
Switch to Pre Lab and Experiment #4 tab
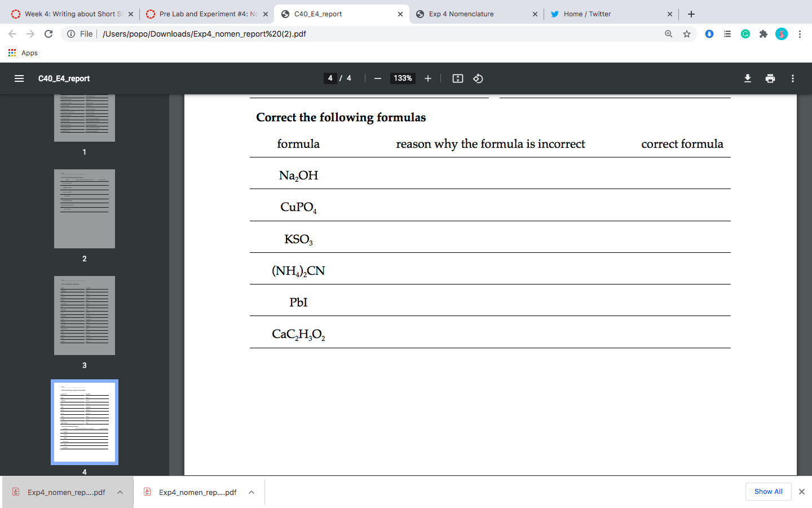(206, 14)
